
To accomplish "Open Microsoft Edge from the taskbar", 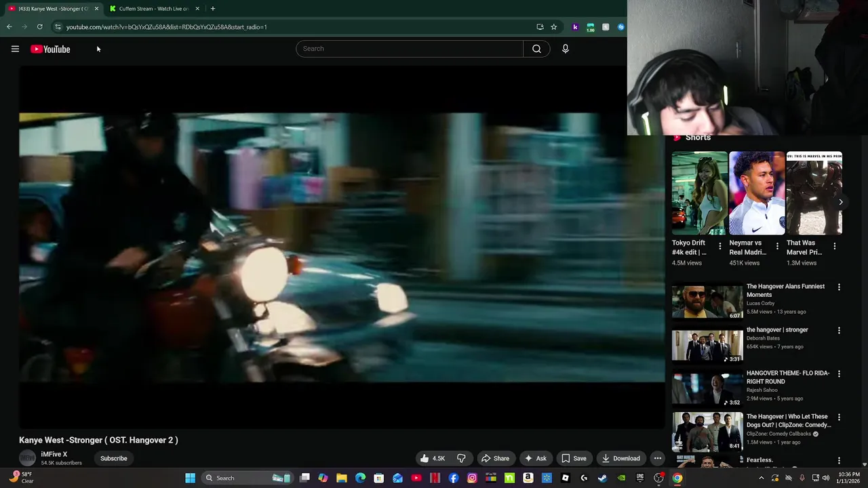I will point(360,479).
